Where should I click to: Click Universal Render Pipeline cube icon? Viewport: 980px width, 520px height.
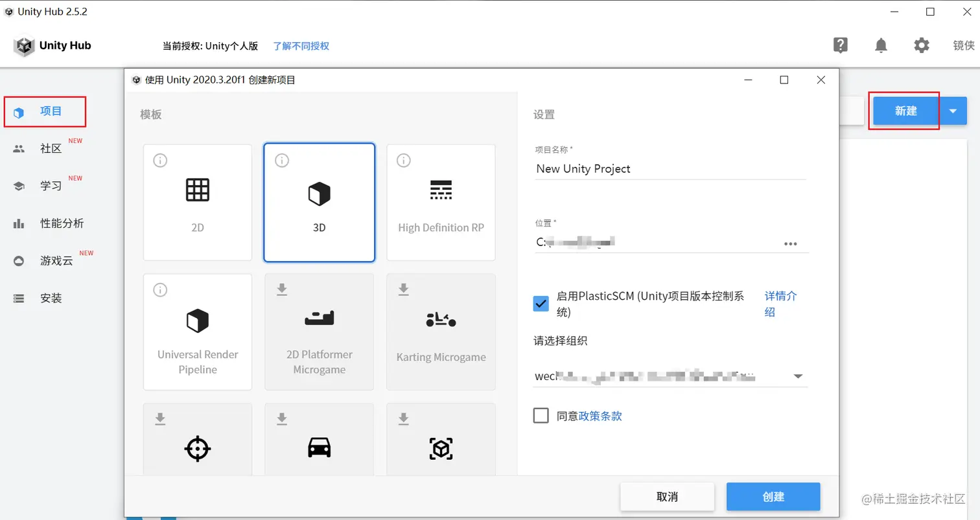point(198,320)
